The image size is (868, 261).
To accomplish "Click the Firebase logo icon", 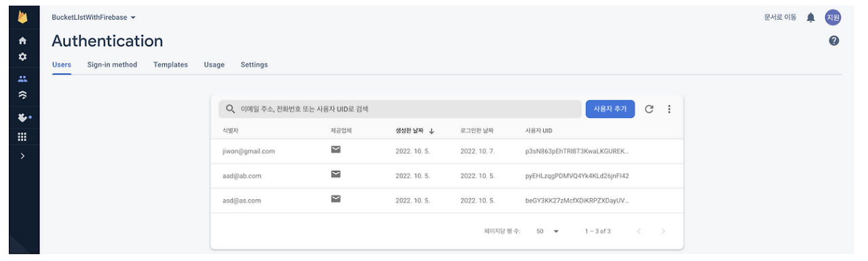I will coord(22,16).
